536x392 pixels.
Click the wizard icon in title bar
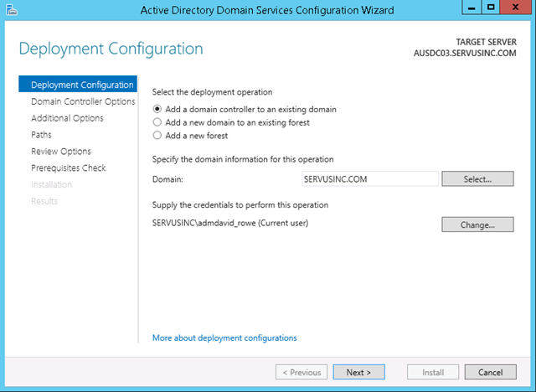pyautogui.click(x=11, y=10)
